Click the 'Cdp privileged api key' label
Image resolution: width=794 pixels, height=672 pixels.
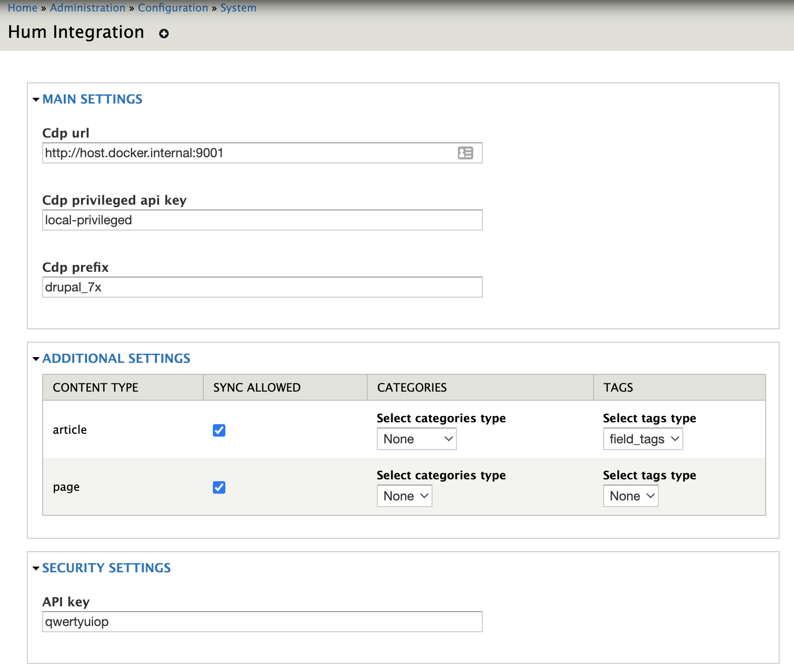coord(114,200)
